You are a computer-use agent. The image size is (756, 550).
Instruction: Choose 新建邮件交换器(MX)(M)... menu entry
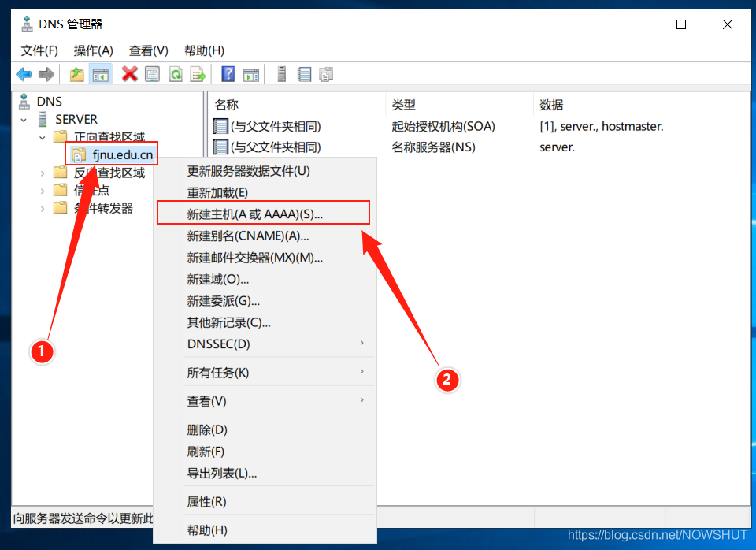point(265,257)
